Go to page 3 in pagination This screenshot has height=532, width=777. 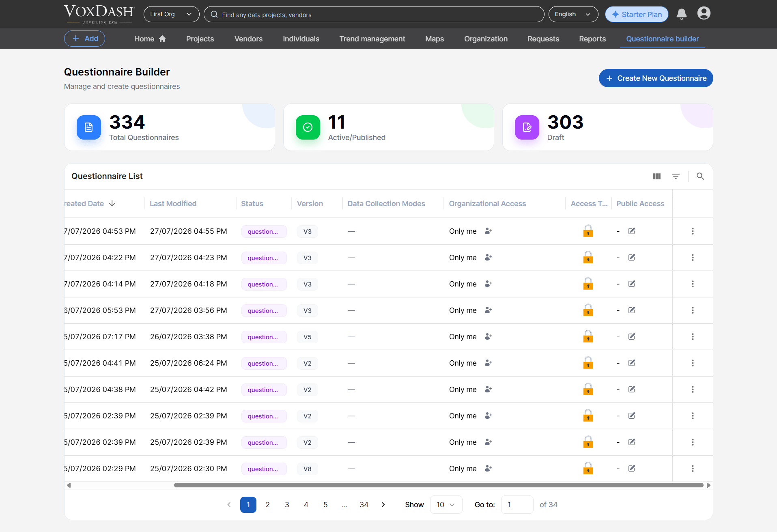287,504
